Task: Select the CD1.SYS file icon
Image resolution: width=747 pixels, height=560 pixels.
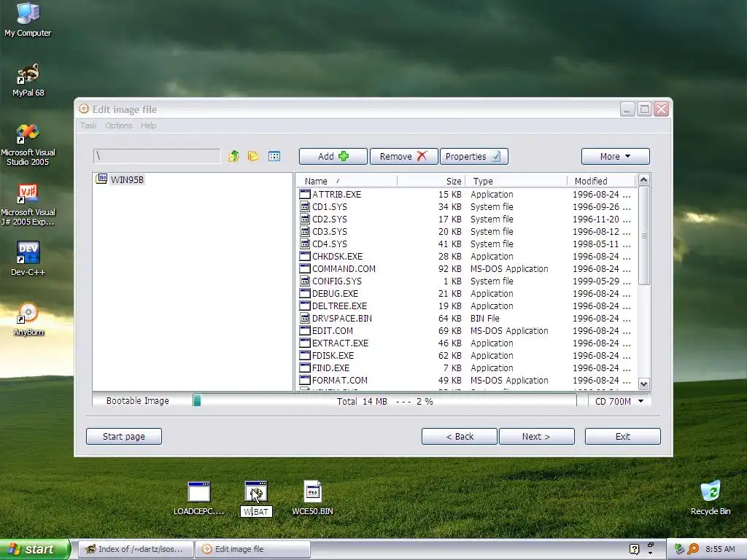Action: 305,206
